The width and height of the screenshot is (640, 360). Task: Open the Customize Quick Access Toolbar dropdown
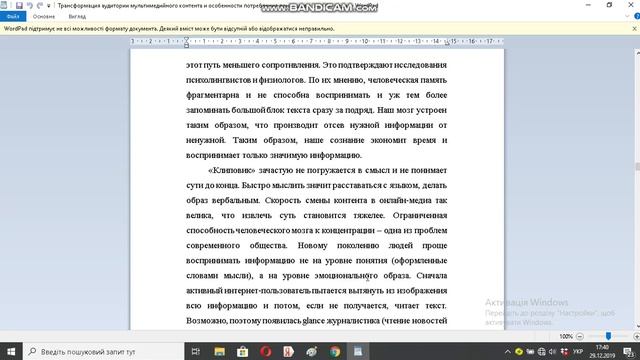pyautogui.click(x=49, y=6)
